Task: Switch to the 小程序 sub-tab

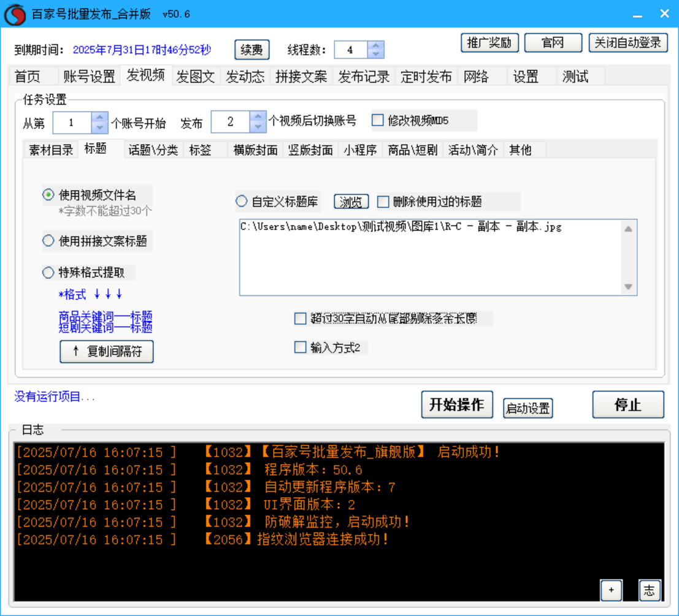Action: point(360,150)
